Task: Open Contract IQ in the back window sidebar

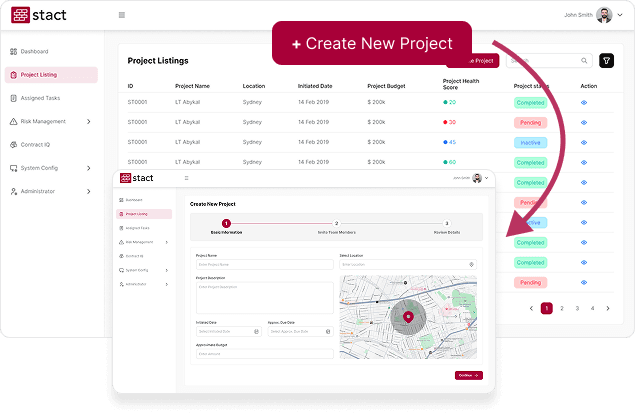Action: (x=30, y=145)
